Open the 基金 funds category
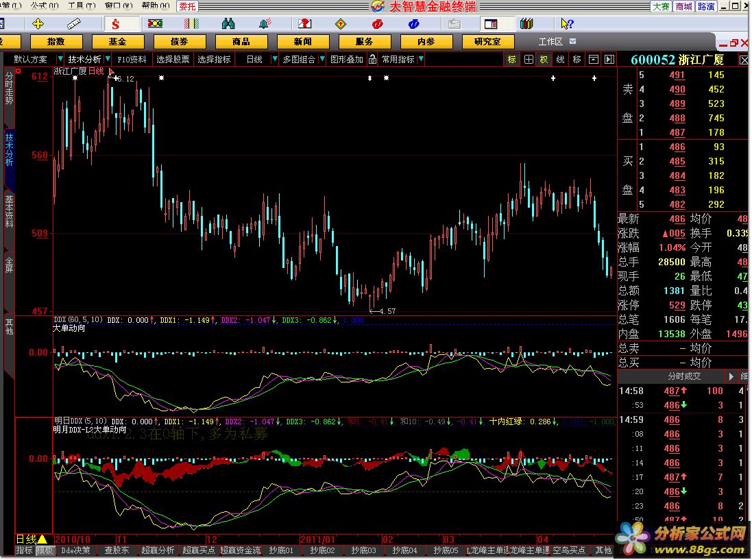The width and height of the screenshot is (752, 560). pos(117,42)
